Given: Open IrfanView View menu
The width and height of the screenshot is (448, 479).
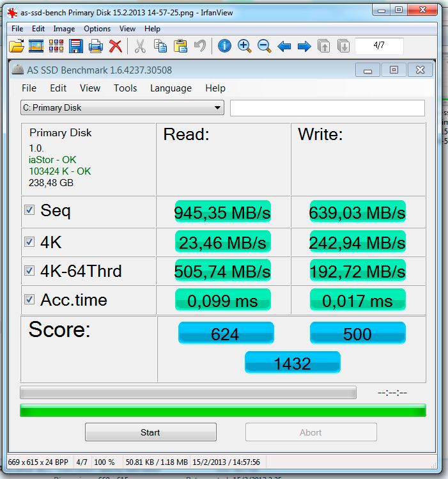Looking at the screenshot, I should (x=127, y=29).
